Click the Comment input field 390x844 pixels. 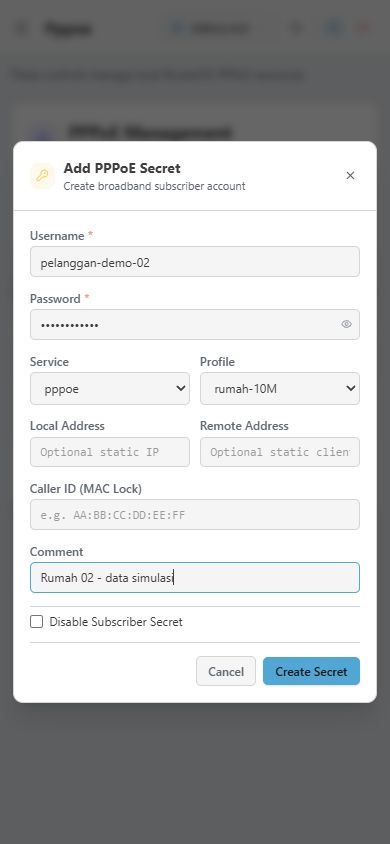pos(195,578)
